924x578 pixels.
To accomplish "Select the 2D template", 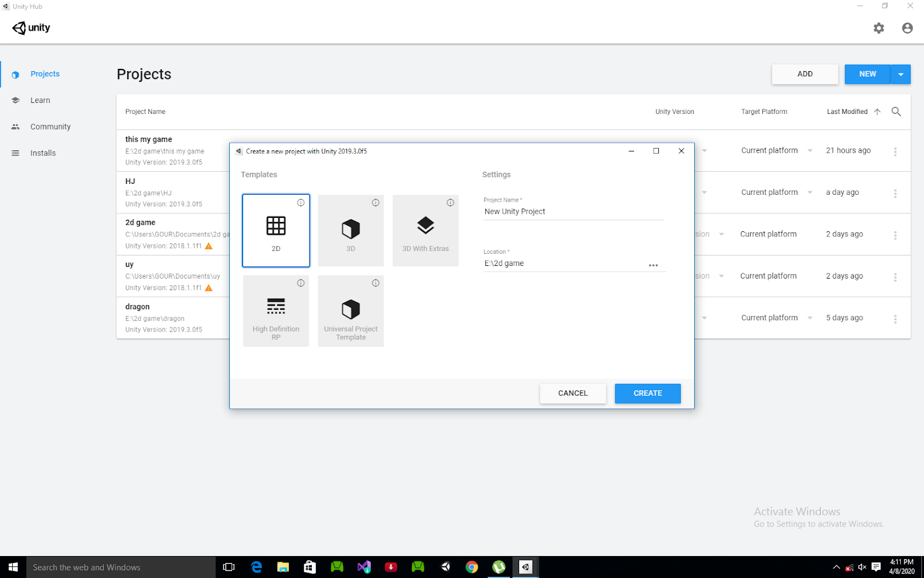I will pos(276,231).
